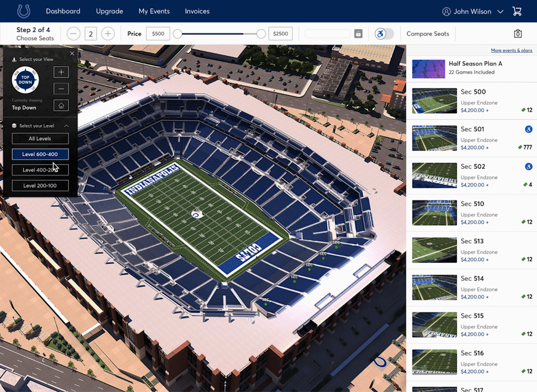Click the maximum price slider handle
The height and width of the screenshot is (392, 537).
pyautogui.click(x=261, y=34)
